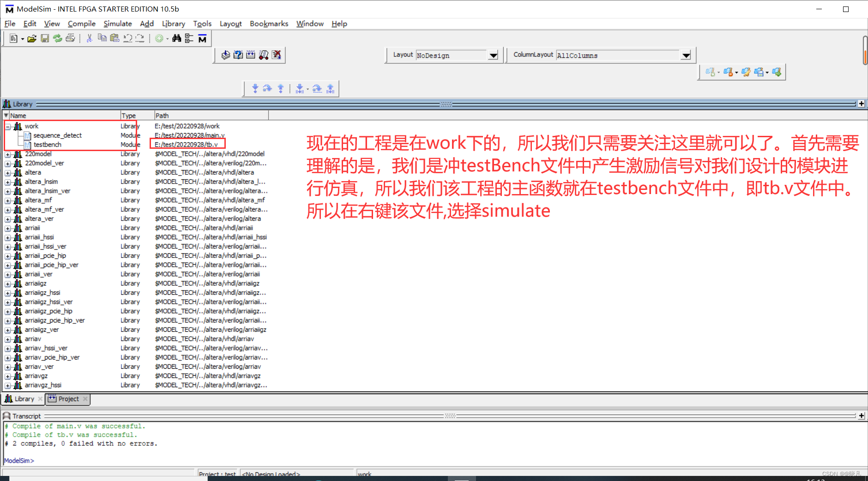Expand the altera_mf library node
The image size is (868, 481).
8,201
